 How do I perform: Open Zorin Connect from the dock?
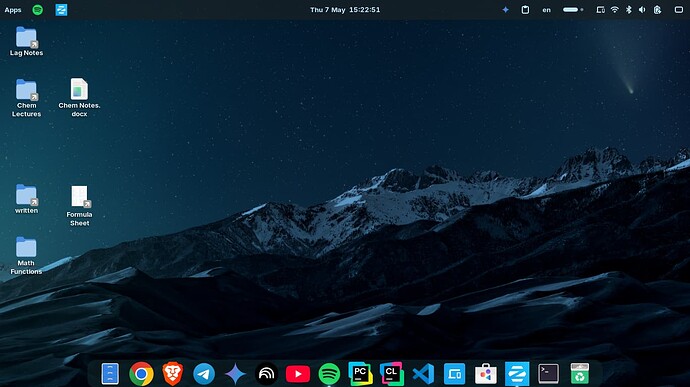click(x=455, y=374)
